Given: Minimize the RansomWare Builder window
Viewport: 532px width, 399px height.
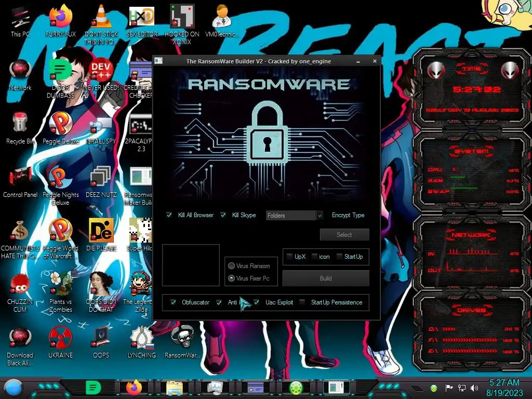Looking at the screenshot, I should 358,61.
